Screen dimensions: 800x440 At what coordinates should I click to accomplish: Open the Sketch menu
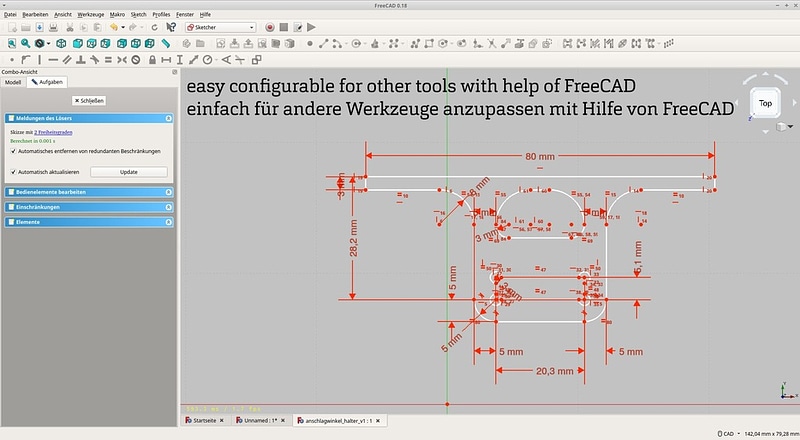tap(138, 14)
